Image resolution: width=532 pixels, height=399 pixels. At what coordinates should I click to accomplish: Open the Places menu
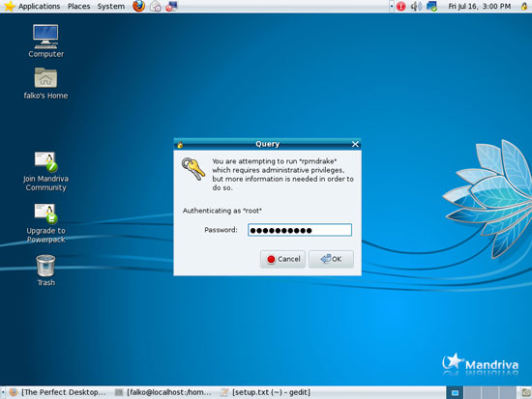[x=78, y=6]
